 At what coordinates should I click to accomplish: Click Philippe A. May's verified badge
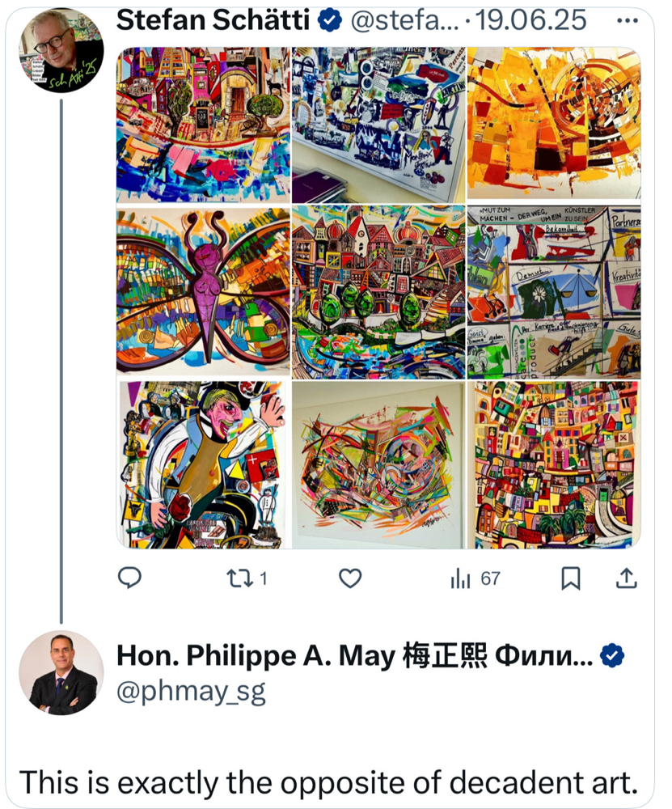click(612, 655)
